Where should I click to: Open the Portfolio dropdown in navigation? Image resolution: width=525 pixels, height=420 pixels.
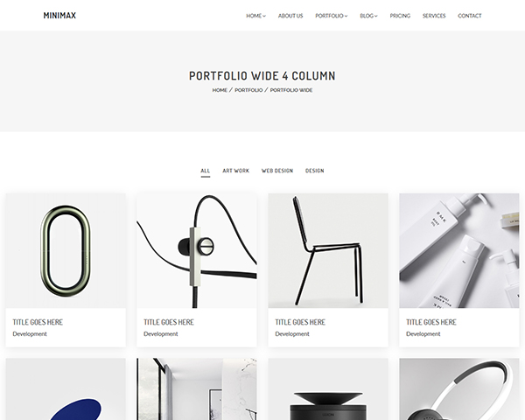(331, 16)
